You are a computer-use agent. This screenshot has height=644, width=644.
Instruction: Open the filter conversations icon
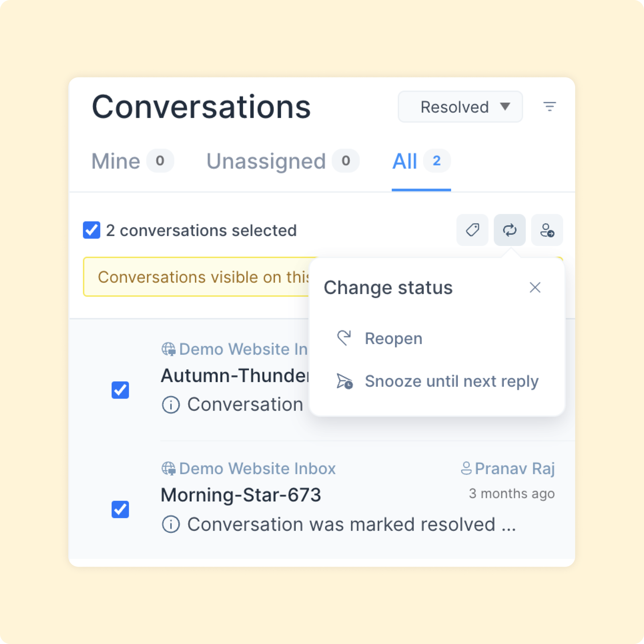pos(550,107)
